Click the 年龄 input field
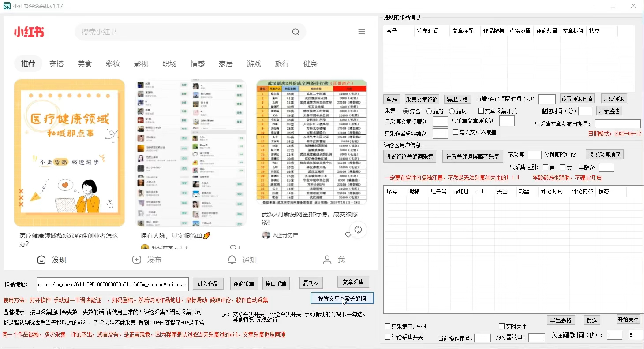The image size is (644, 349). tap(607, 167)
